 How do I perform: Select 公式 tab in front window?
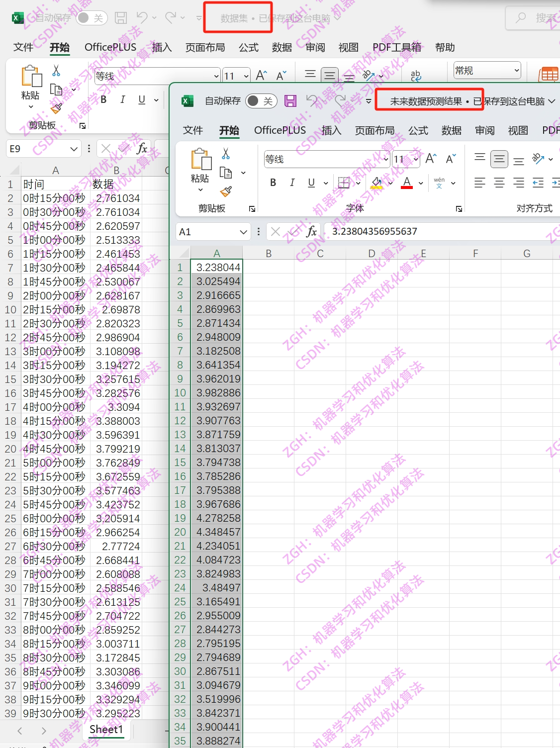pyautogui.click(x=418, y=130)
